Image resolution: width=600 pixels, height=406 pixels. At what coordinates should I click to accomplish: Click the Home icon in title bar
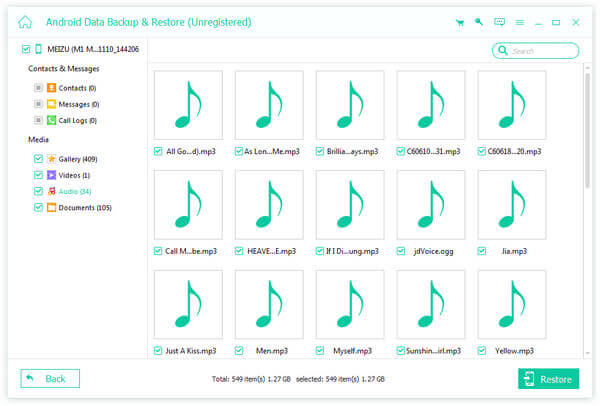pos(25,21)
